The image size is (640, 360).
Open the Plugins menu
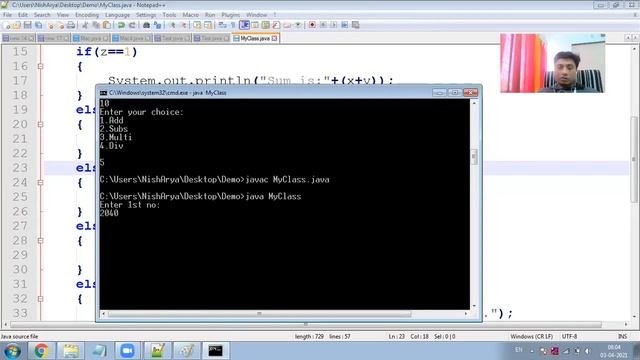[x=231, y=15]
